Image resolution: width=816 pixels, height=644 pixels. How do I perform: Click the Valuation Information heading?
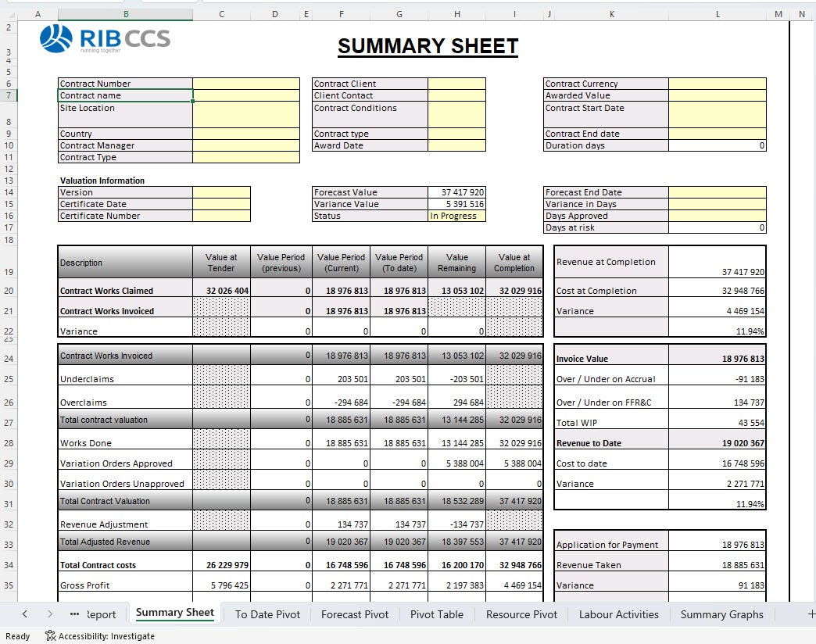tap(102, 181)
